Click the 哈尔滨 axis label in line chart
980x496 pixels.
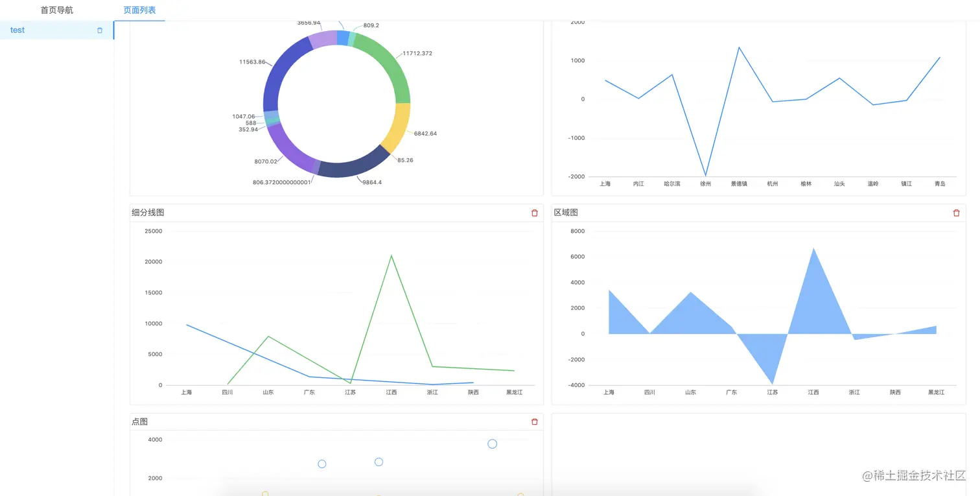672,183
